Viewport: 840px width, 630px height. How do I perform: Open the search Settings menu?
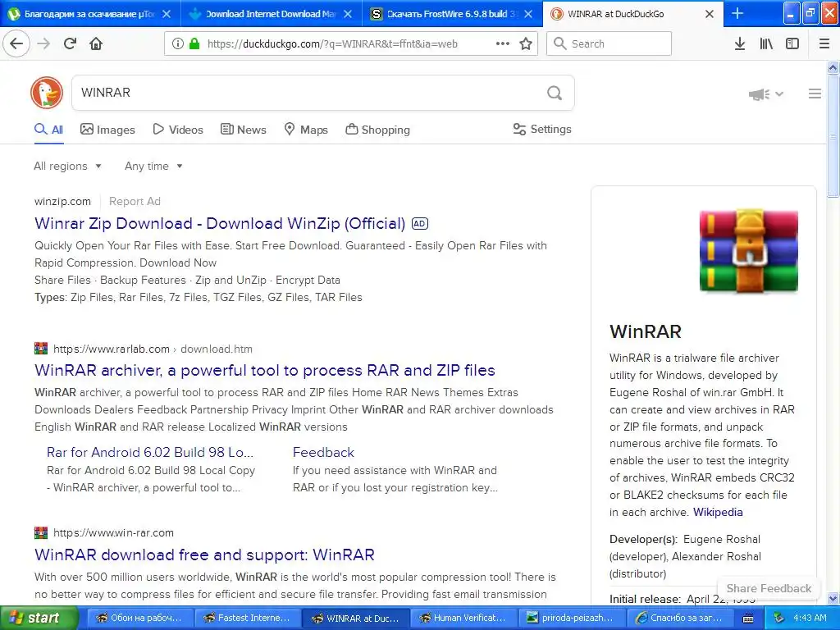point(542,129)
